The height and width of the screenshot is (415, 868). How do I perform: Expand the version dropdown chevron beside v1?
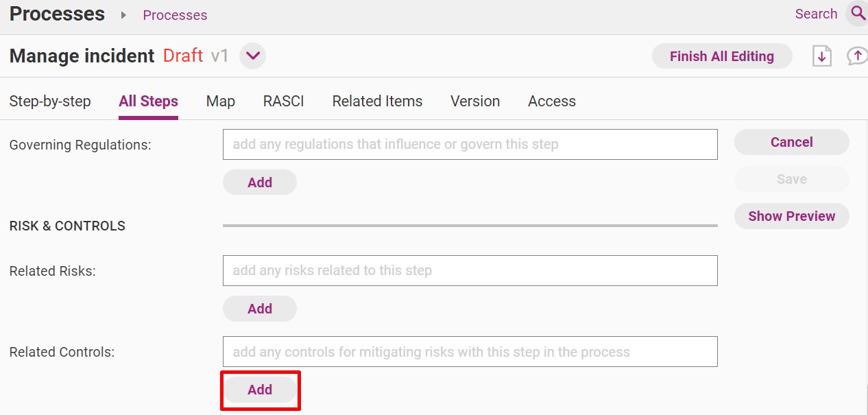[x=252, y=56]
